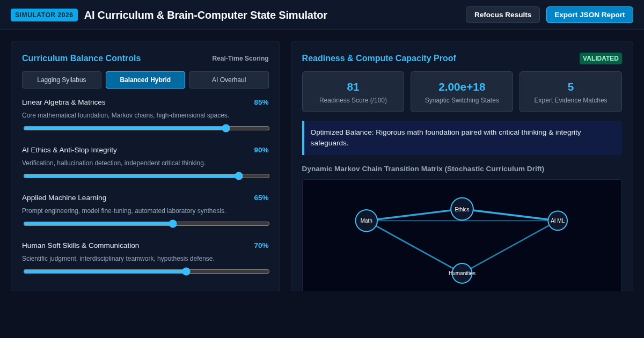This screenshot has width=644, height=338.
Task: Click the SIMULATOR 2026 badge
Action: coord(44,15)
